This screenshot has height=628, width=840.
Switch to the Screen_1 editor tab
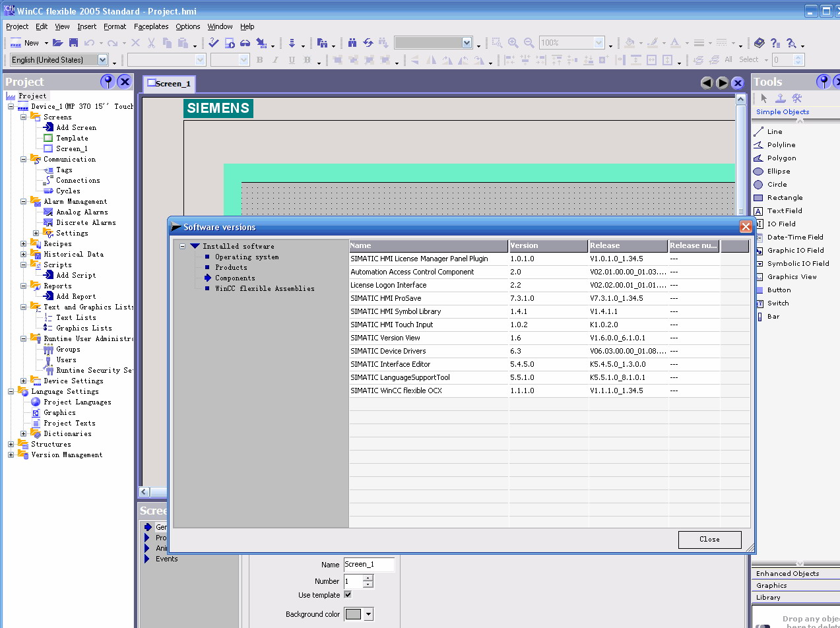(169, 84)
